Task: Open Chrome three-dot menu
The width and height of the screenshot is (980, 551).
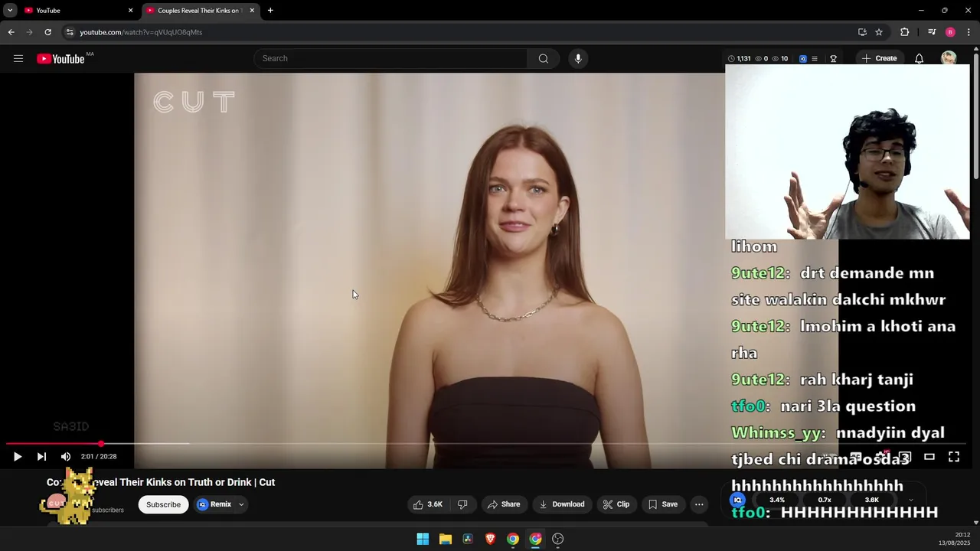Action: click(969, 32)
